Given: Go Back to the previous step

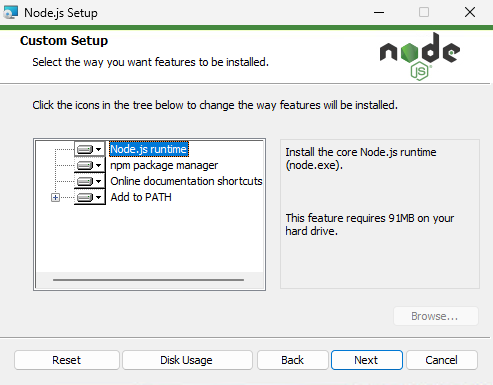Looking at the screenshot, I should coord(292,360).
